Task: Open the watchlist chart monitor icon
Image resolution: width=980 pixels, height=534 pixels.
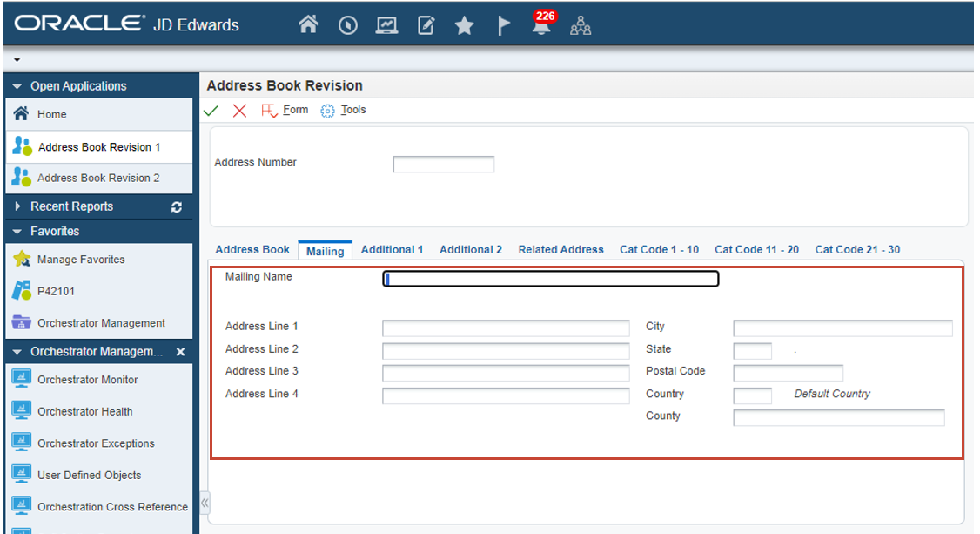Action: click(387, 25)
